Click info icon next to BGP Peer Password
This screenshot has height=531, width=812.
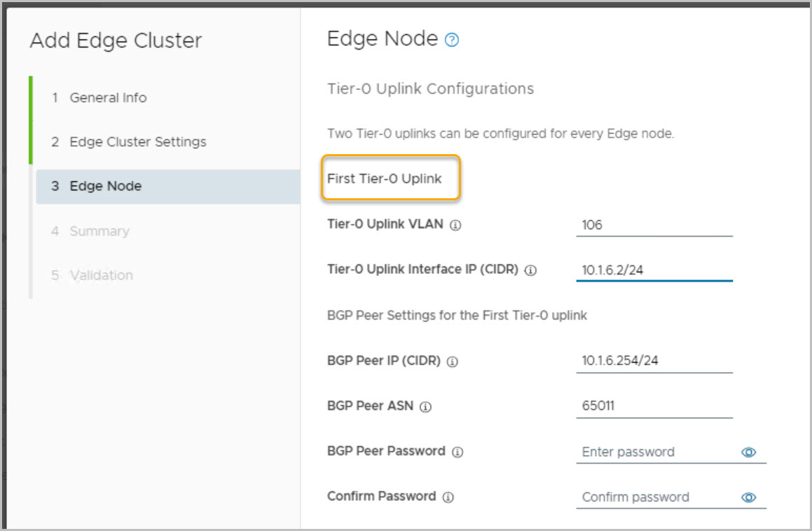coord(457,452)
